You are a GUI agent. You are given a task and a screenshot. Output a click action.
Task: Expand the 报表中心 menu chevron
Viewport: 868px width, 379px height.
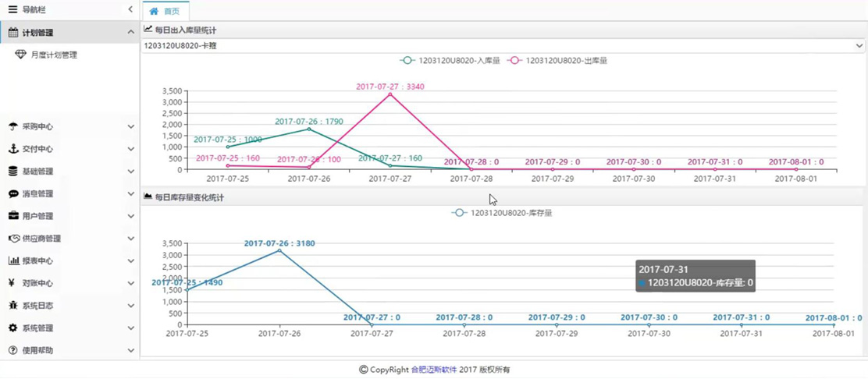[130, 261]
